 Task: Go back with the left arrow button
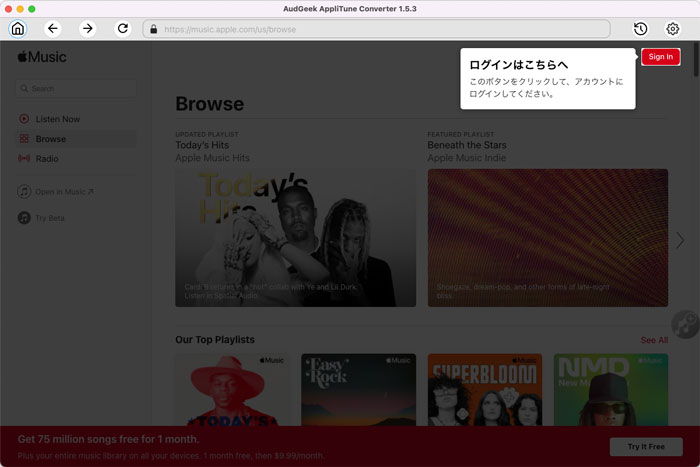[53, 29]
